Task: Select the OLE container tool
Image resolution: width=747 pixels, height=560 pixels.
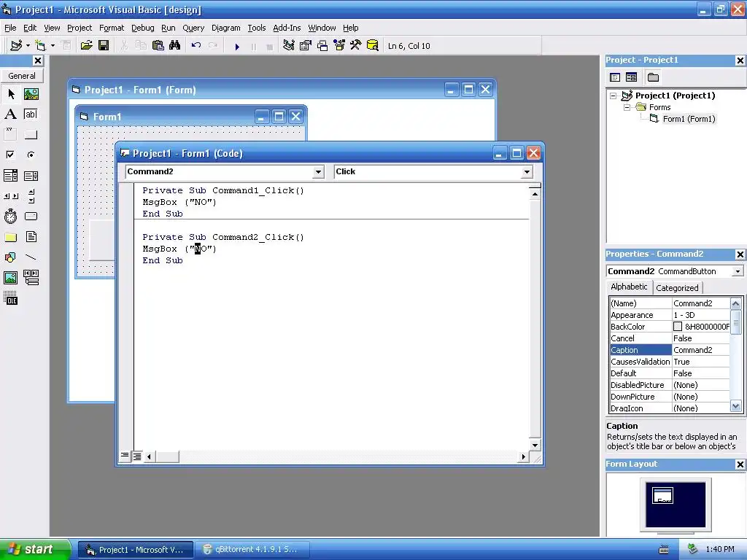Action: [10, 297]
